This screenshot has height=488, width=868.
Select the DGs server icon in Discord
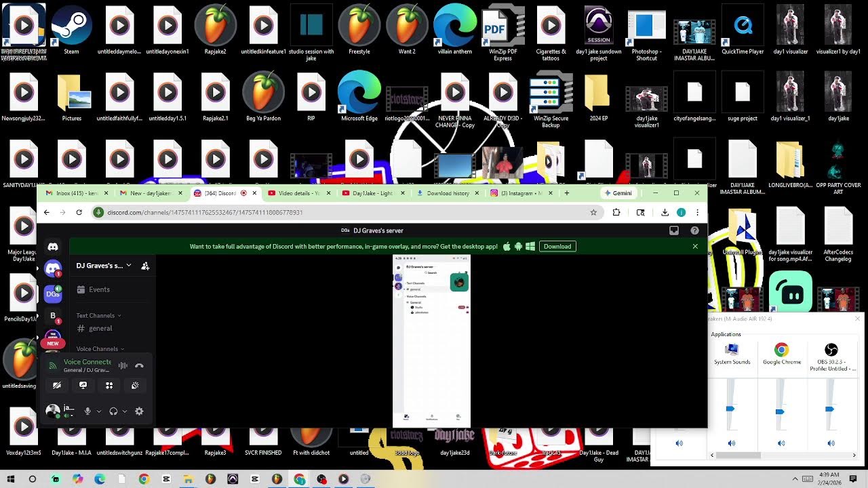(x=53, y=293)
